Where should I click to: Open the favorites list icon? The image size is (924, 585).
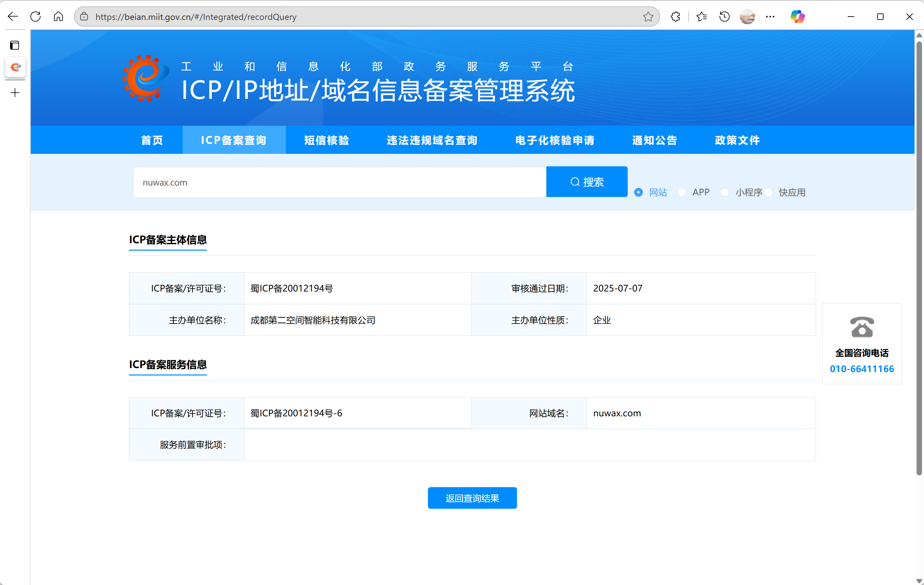702,17
